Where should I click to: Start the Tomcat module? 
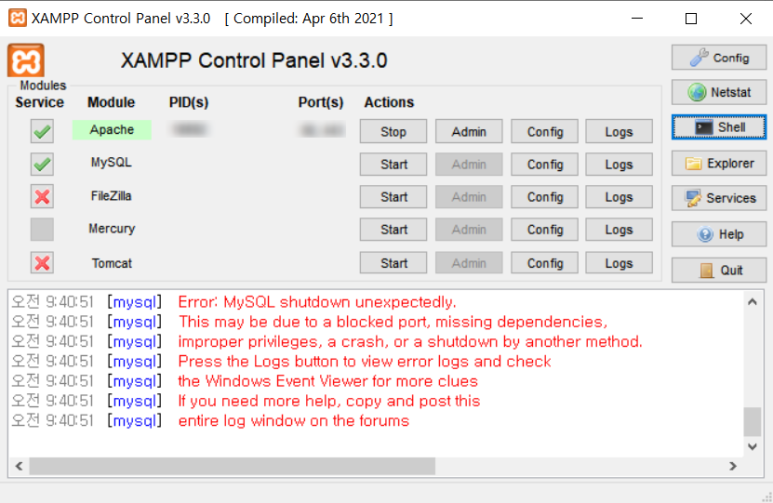(x=393, y=263)
